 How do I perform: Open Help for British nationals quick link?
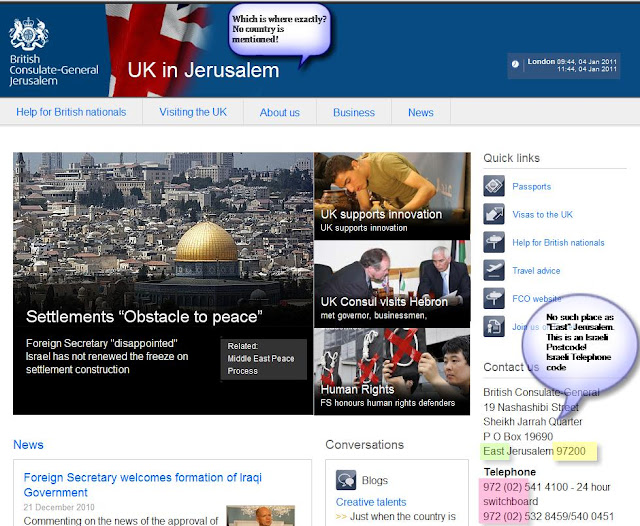558,243
